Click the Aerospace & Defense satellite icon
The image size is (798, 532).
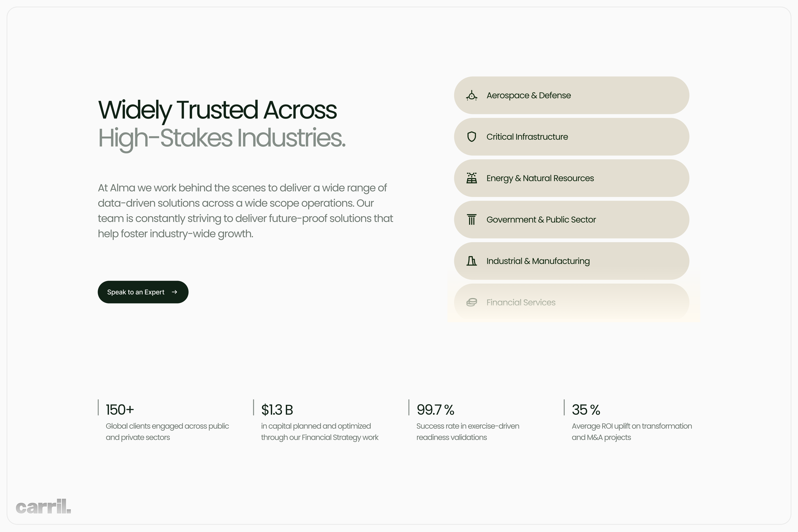pyautogui.click(x=472, y=95)
